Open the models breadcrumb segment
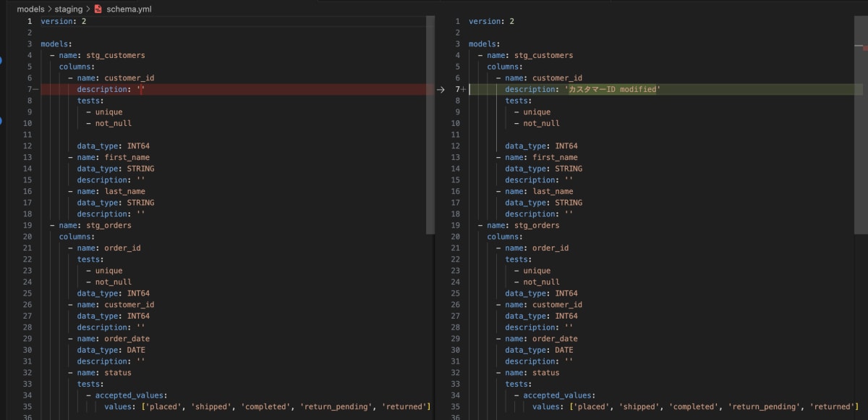Viewport: 868px width, 420px height. point(31,9)
